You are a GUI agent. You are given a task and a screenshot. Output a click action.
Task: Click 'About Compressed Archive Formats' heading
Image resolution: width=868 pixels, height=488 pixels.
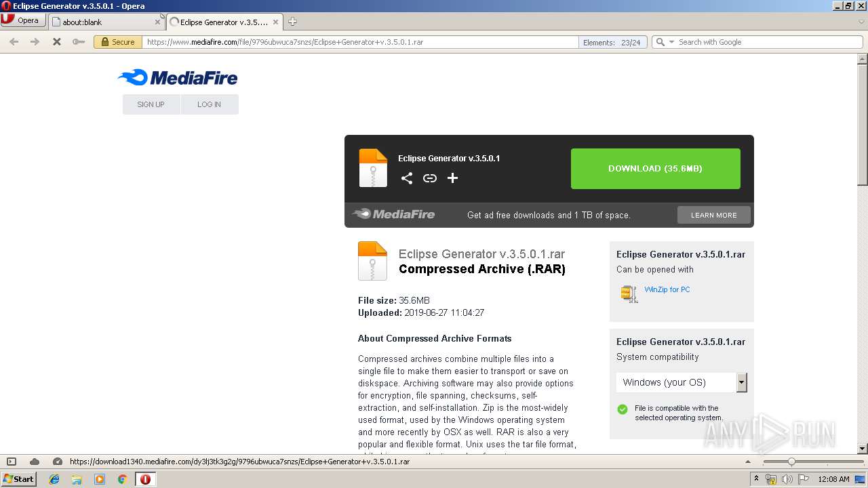[435, 338]
